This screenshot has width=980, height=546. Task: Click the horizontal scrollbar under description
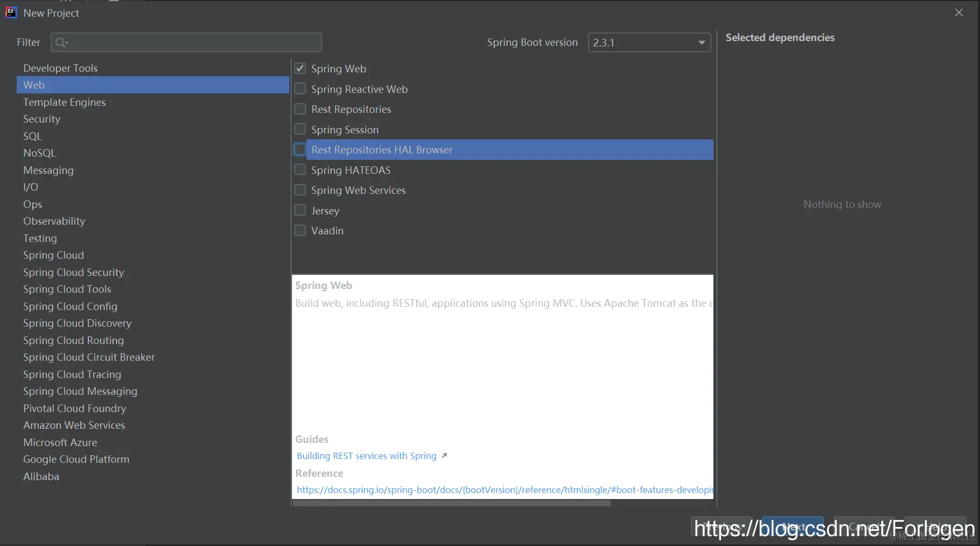(x=451, y=503)
